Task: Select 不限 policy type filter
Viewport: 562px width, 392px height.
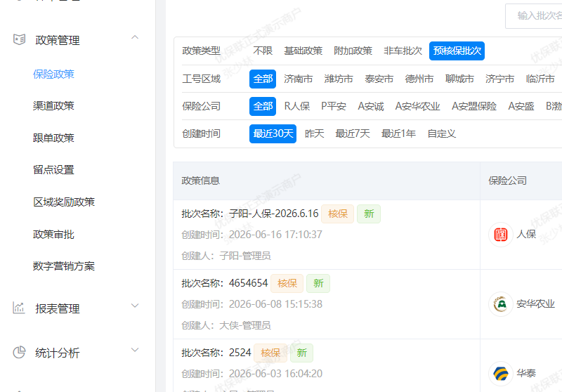Action: click(263, 51)
